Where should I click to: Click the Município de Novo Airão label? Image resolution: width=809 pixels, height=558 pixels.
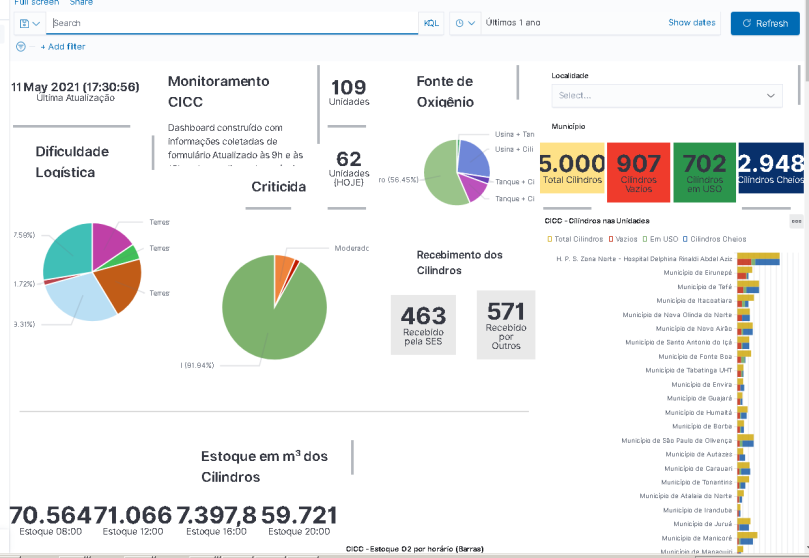[x=693, y=329]
